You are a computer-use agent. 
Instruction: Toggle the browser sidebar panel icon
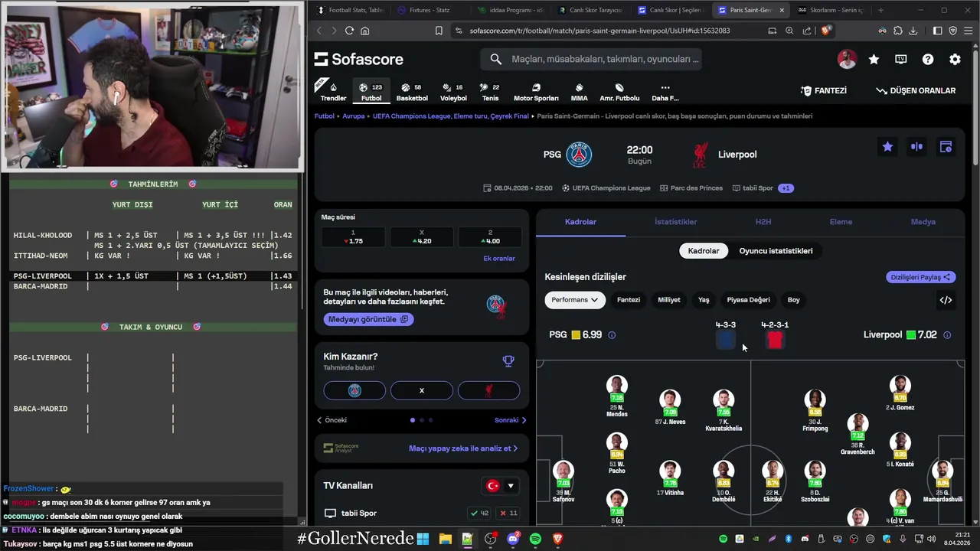(x=937, y=31)
